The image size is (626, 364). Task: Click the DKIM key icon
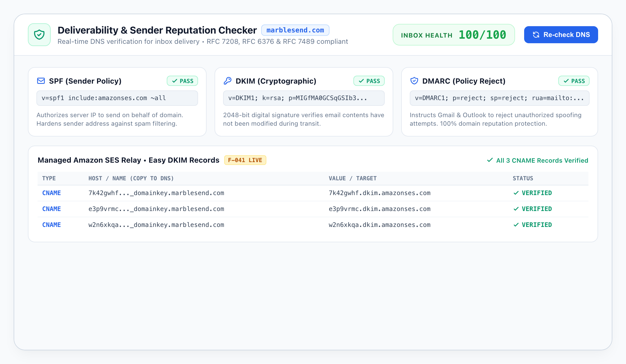[x=228, y=81]
